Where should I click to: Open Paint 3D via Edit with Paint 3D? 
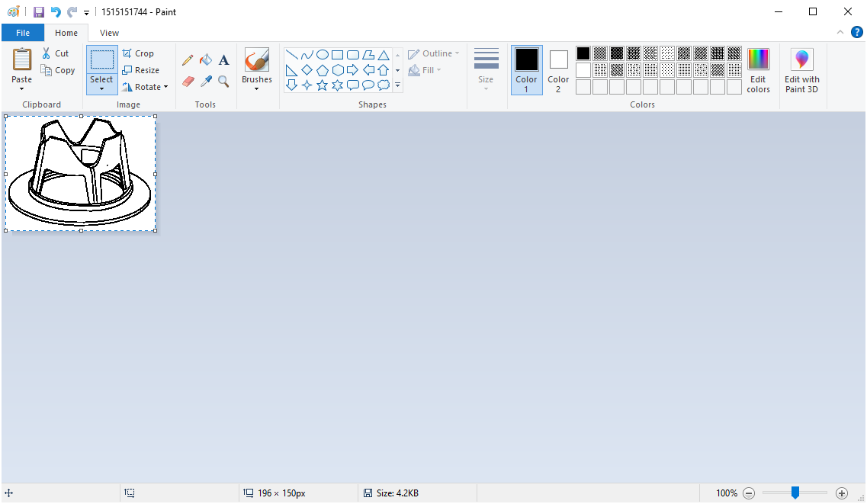801,70
